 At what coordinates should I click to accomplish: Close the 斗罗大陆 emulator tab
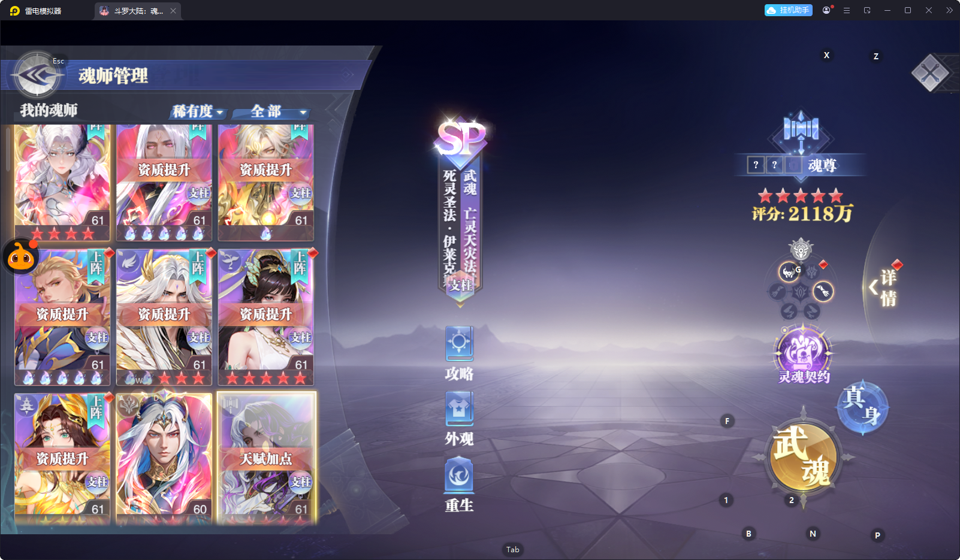tap(173, 11)
